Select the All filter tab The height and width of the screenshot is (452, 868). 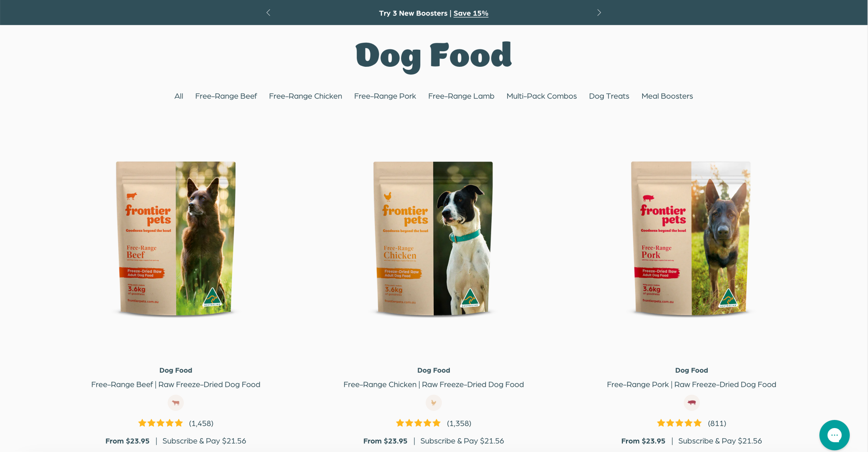click(179, 96)
